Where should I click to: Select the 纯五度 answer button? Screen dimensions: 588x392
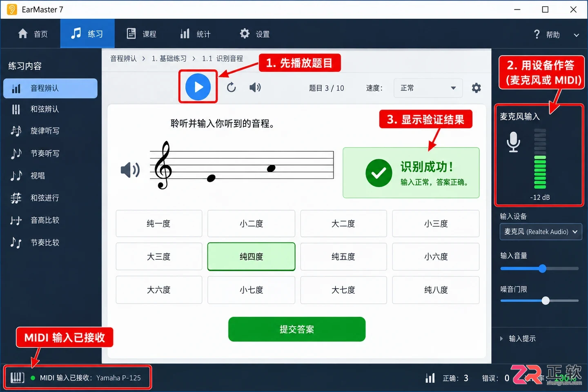(x=343, y=256)
